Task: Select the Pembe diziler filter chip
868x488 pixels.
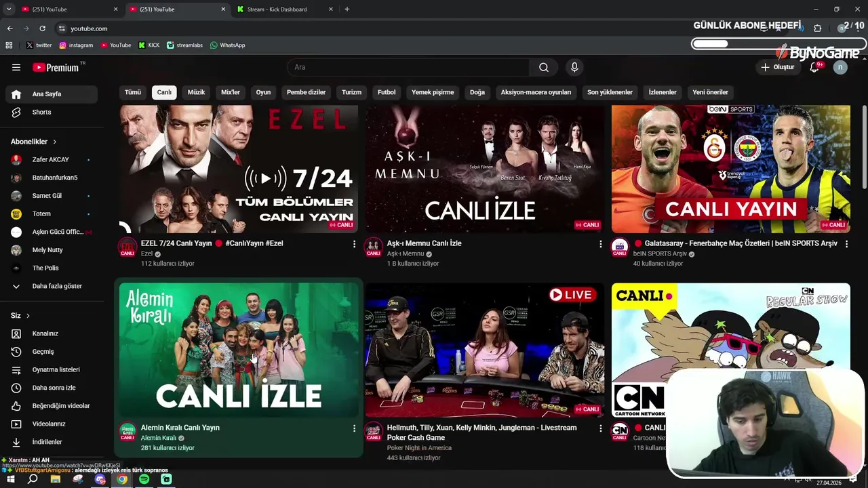Action: (x=306, y=92)
